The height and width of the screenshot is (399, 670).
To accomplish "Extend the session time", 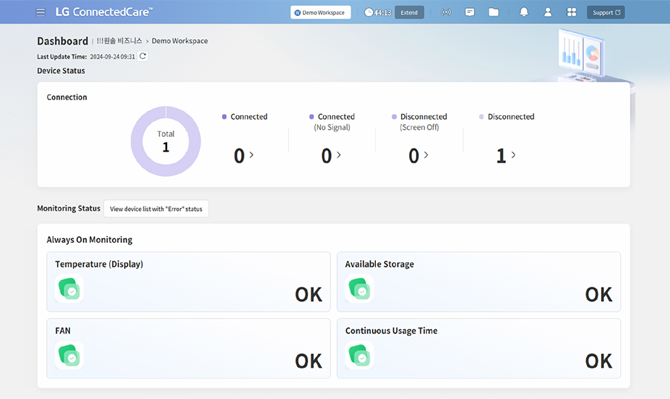I will coord(409,12).
